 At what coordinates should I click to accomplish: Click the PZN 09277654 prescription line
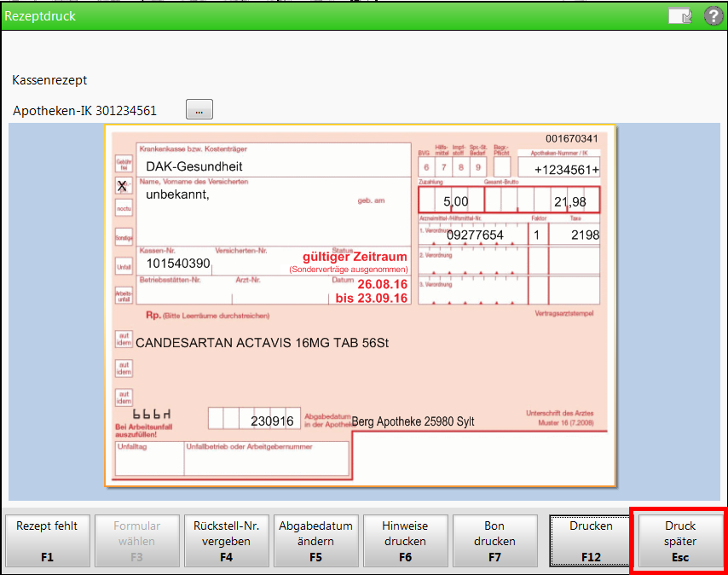pos(475,235)
